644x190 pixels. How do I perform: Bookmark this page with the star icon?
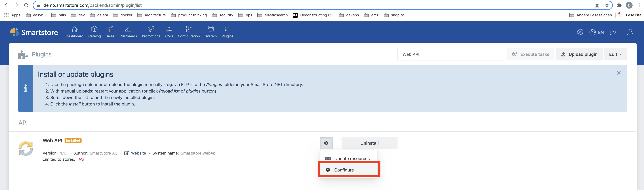(607, 5)
